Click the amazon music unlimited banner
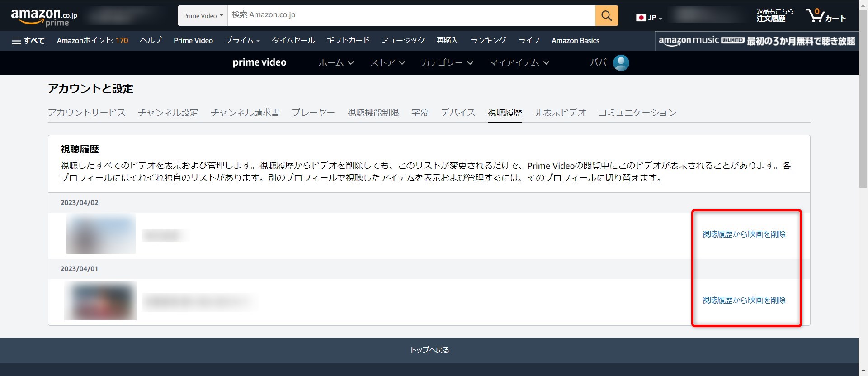The width and height of the screenshot is (868, 376). click(757, 41)
